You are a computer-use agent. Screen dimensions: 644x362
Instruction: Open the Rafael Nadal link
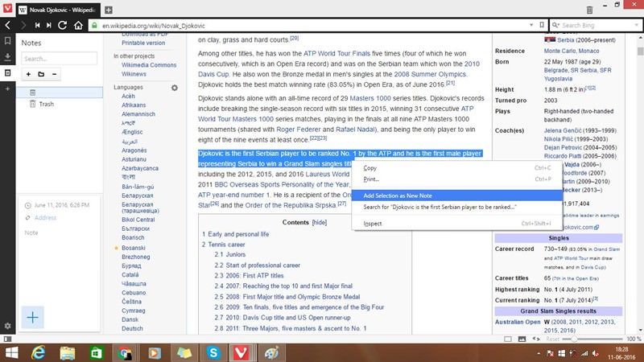click(x=355, y=130)
